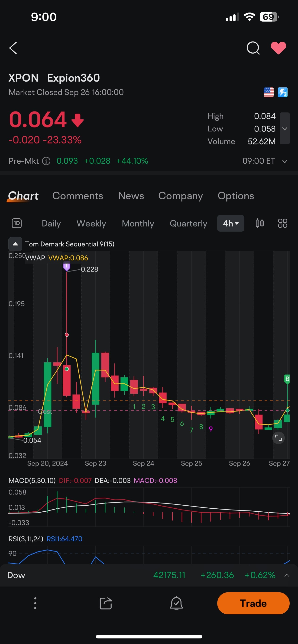Collapse the Tom Demark Sequential indicator arrow
298x644 pixels.
15,244
